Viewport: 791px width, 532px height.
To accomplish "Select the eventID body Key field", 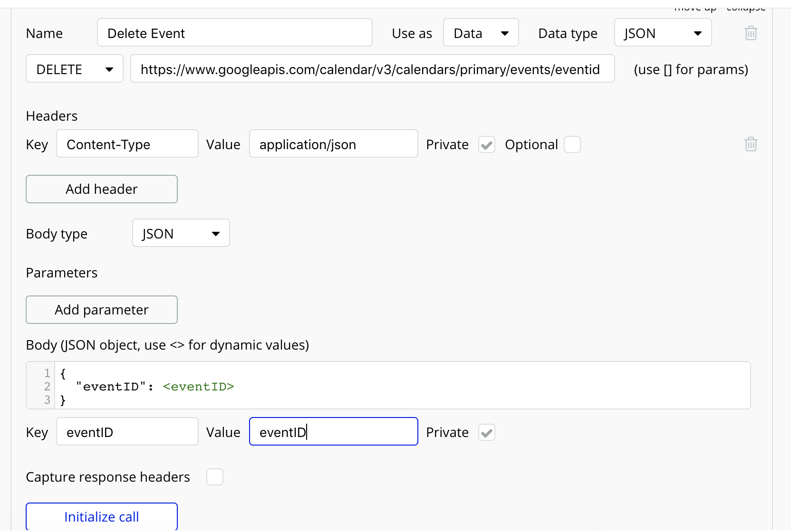I will [127, 432].
